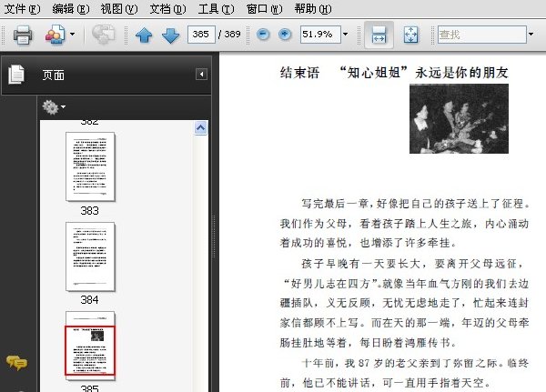Open the collaborate people icon
The image size is (546, 392).
55,35
